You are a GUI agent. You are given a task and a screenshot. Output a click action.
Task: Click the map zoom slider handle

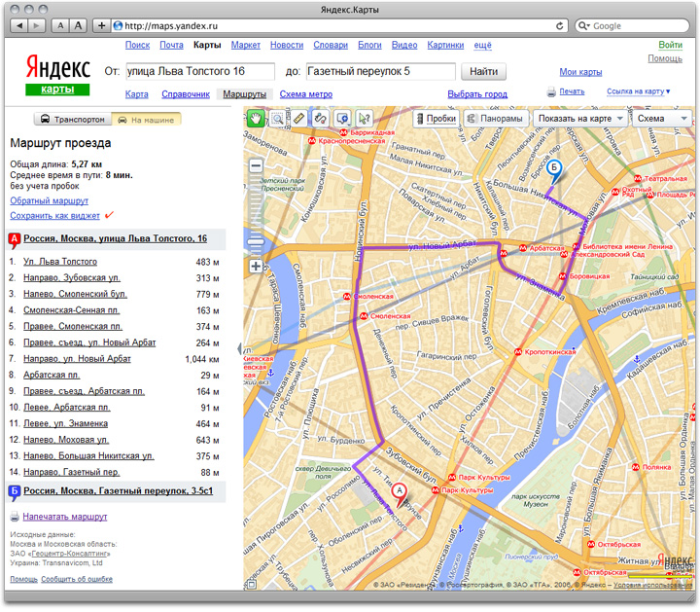pos(257,242)
